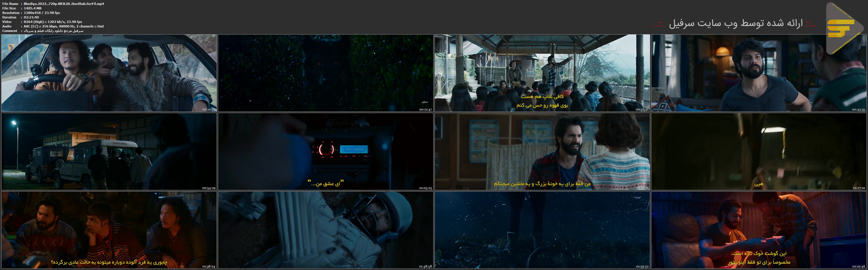Click the 01:05:23 timestamp label
The height and width of the screenshot is (270, 868).
425,188
